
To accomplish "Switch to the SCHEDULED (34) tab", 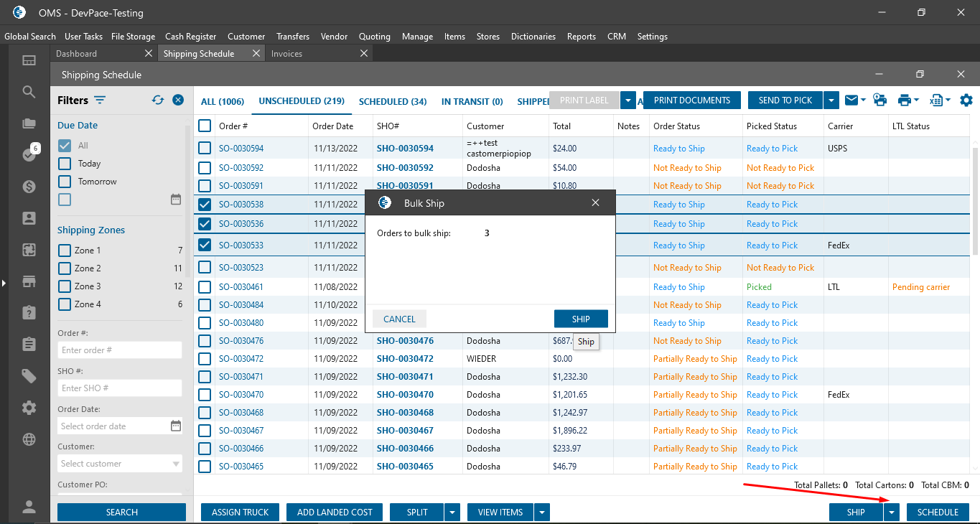I will coord(393,102).
